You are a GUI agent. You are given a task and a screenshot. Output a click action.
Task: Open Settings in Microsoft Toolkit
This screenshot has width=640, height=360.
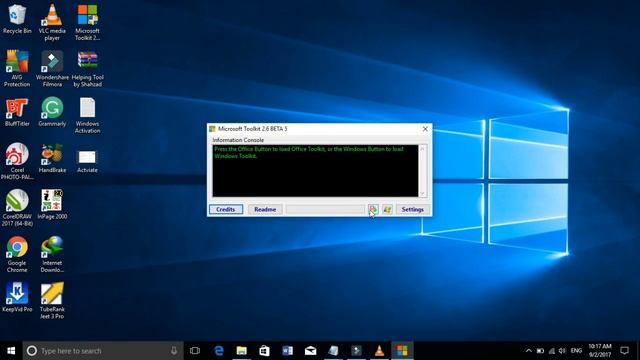[412, 209]
